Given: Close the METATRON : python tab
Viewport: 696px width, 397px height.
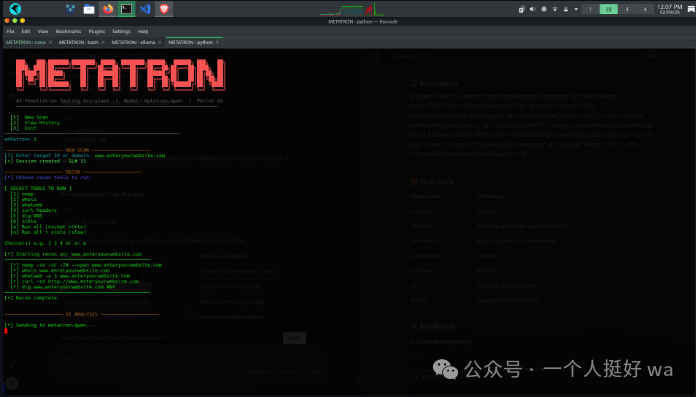Looking at the screenshot, I should [x=218, y=42].
